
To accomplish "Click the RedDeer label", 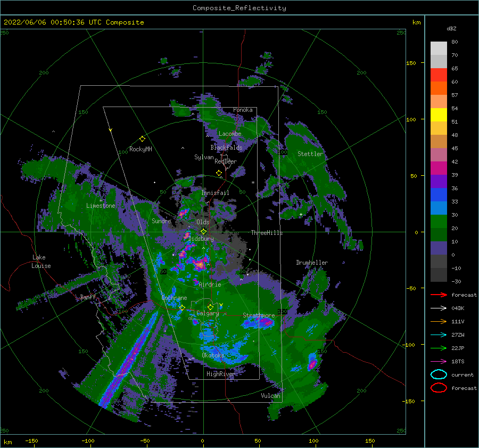I will click(226, 161).
